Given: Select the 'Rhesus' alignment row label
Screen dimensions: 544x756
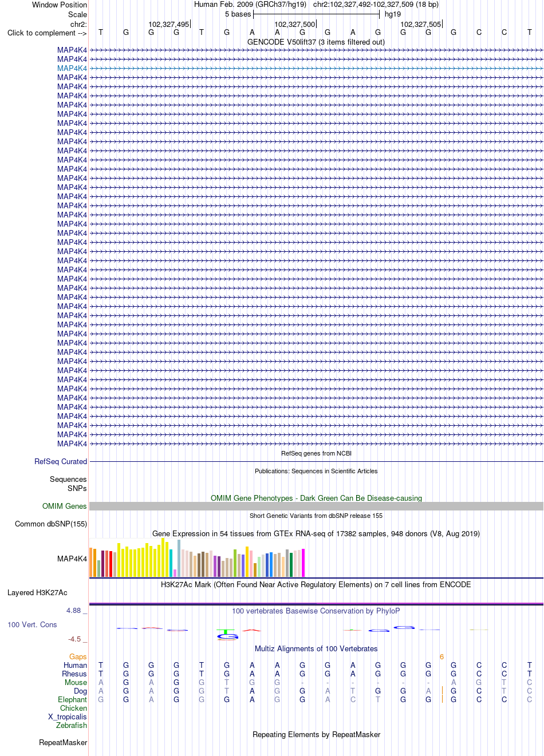Looking at the screenshot, I should click(74, 674).
